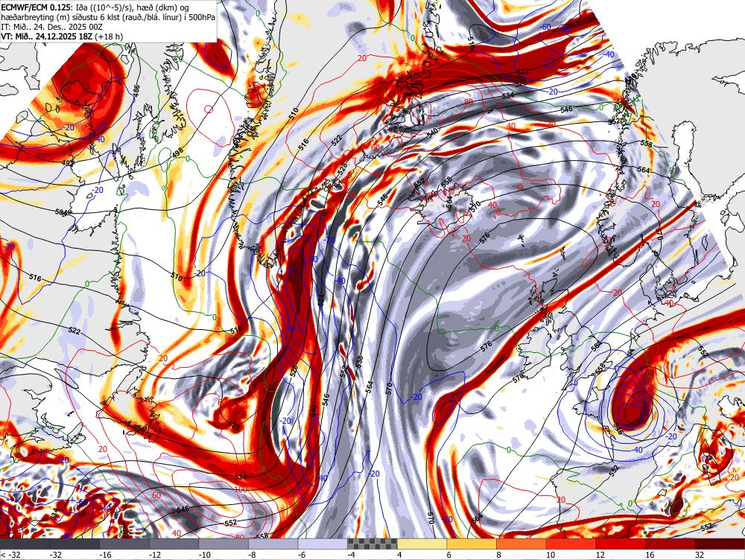Screen dimensions: 745x560
Task: Click the legend value label '-8'
Action: coord(253,555)
